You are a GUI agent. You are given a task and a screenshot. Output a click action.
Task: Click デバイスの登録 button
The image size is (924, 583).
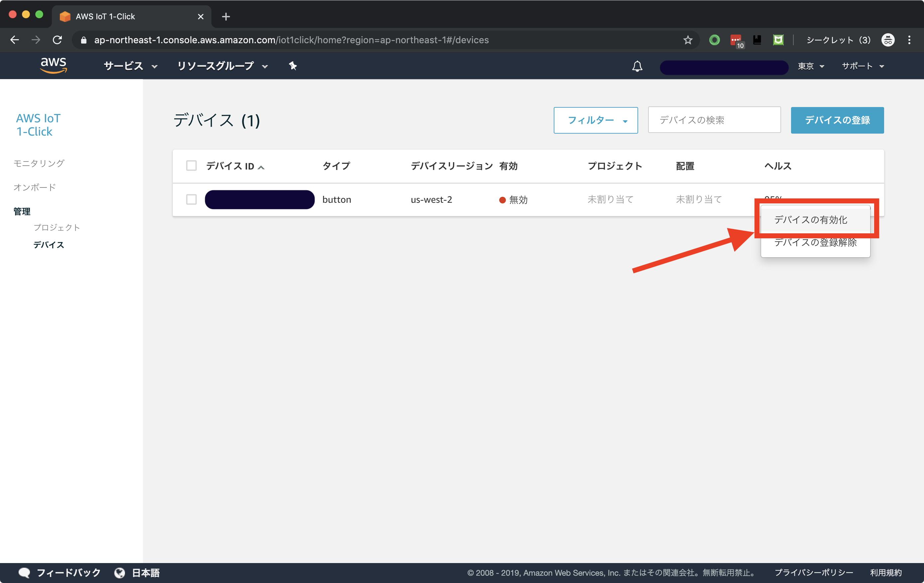(837, 120)
